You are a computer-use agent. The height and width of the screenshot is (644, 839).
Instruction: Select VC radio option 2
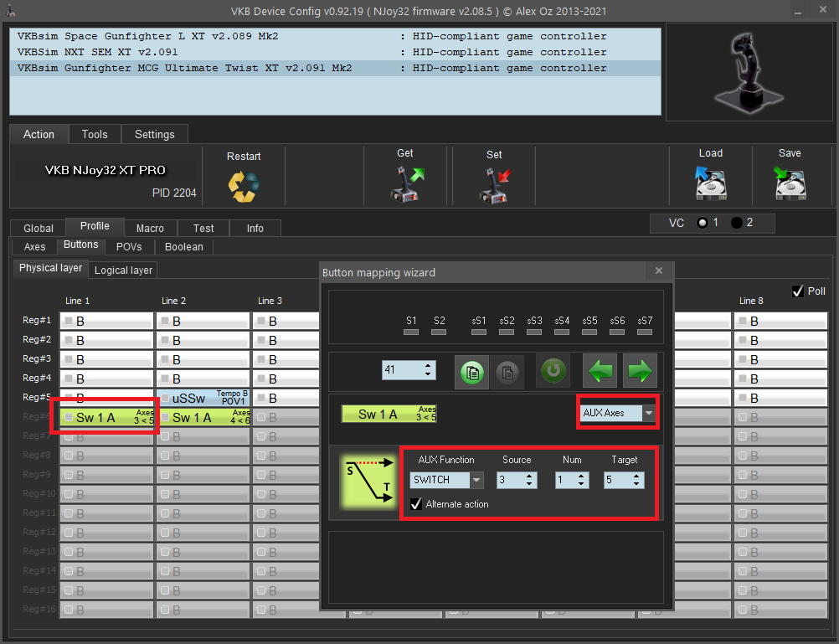737,223
